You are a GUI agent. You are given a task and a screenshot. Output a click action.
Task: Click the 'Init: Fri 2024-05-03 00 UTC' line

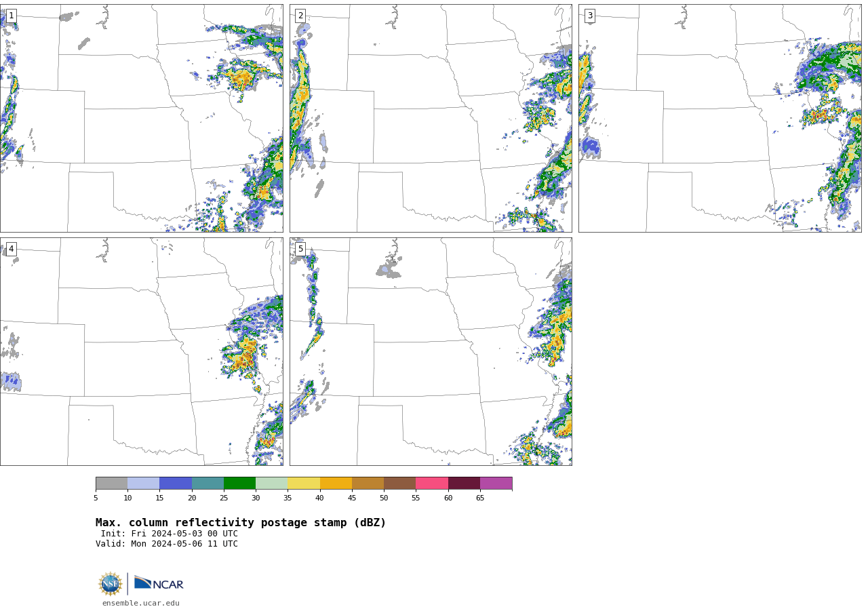170,534
